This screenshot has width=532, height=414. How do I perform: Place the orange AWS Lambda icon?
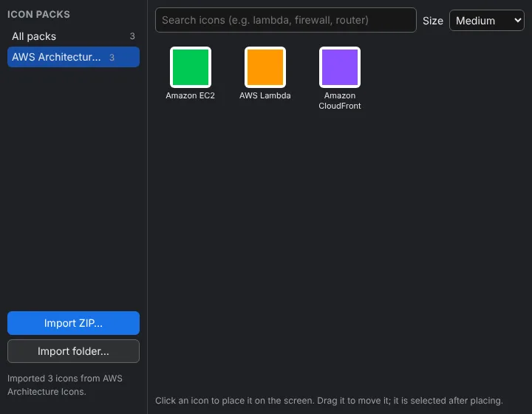265,67
